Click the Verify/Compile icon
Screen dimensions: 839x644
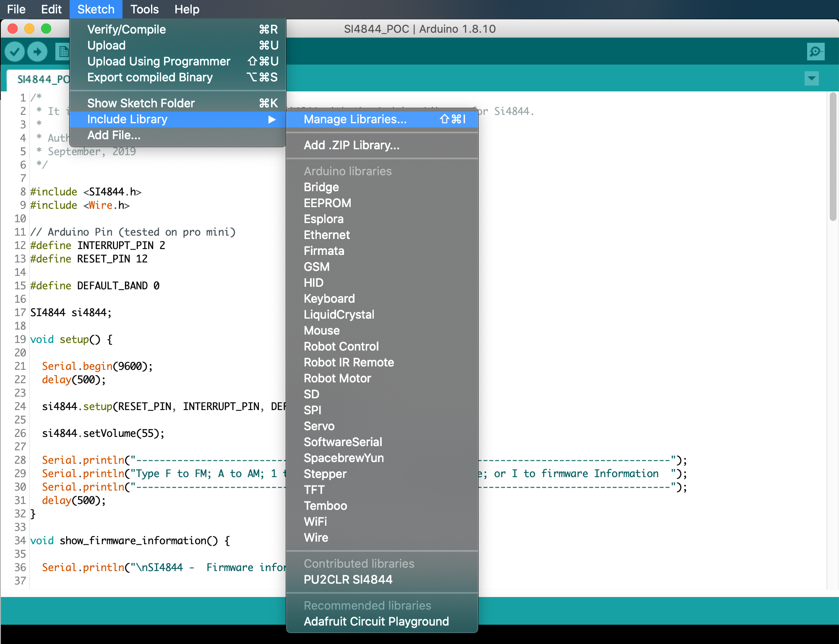pyautogui.click(x=15, y=51)
